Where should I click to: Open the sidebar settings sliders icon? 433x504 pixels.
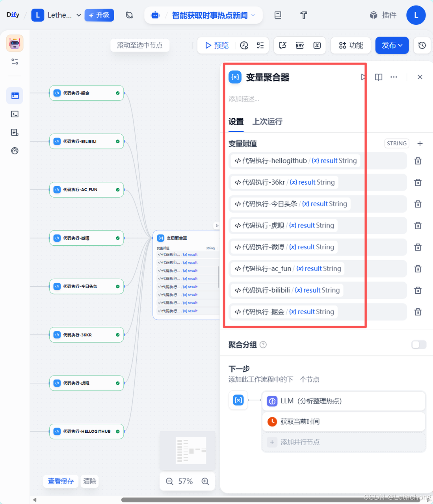coord(15,61)
